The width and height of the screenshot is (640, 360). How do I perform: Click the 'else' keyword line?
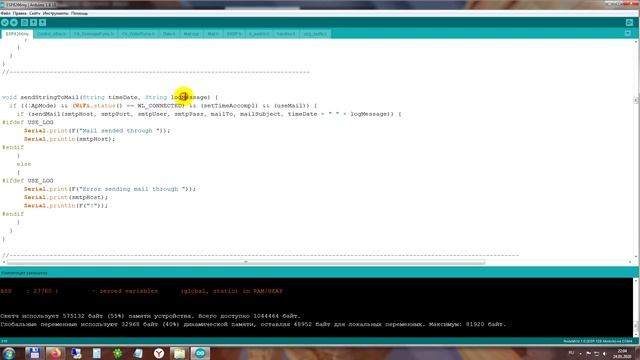[x=24, y=164]
